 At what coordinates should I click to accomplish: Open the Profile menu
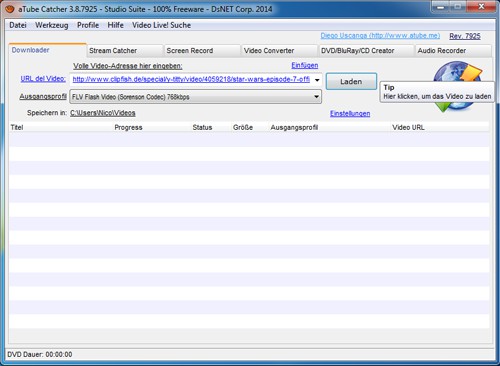tap(88, 25)
